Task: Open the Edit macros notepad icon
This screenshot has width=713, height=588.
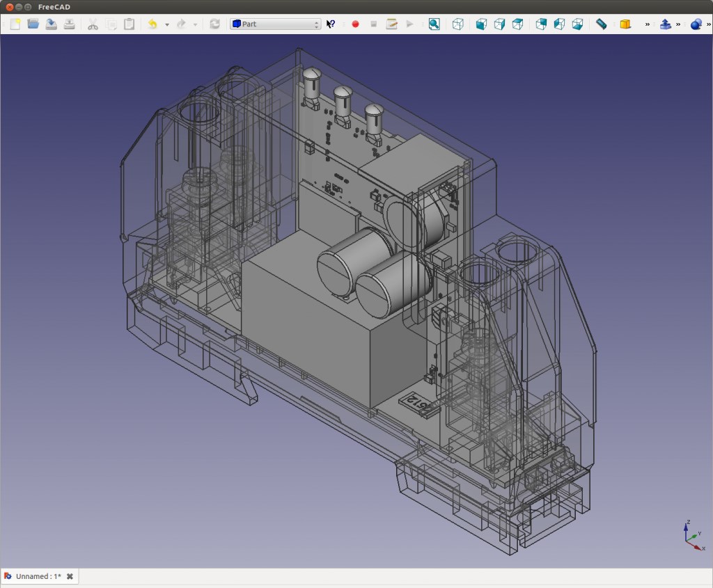Action: (x=391, y=24)
